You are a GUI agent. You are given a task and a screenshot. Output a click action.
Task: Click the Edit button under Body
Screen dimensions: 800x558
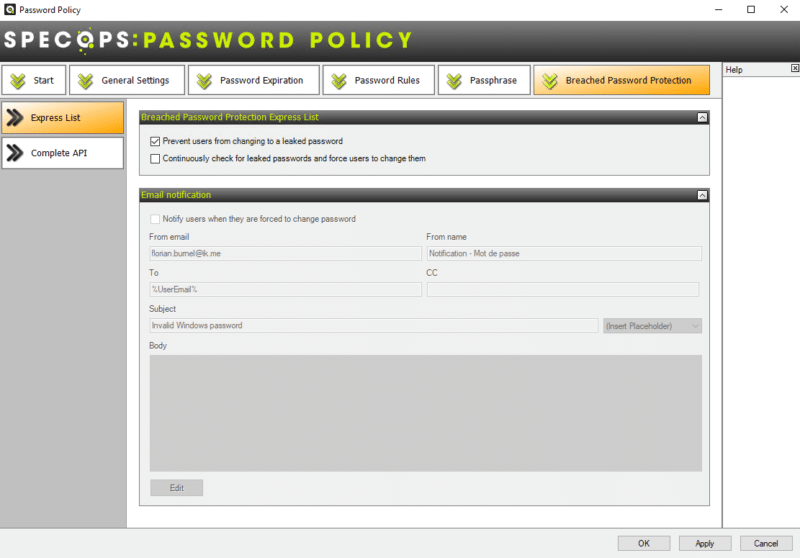[x=177, y=488]
